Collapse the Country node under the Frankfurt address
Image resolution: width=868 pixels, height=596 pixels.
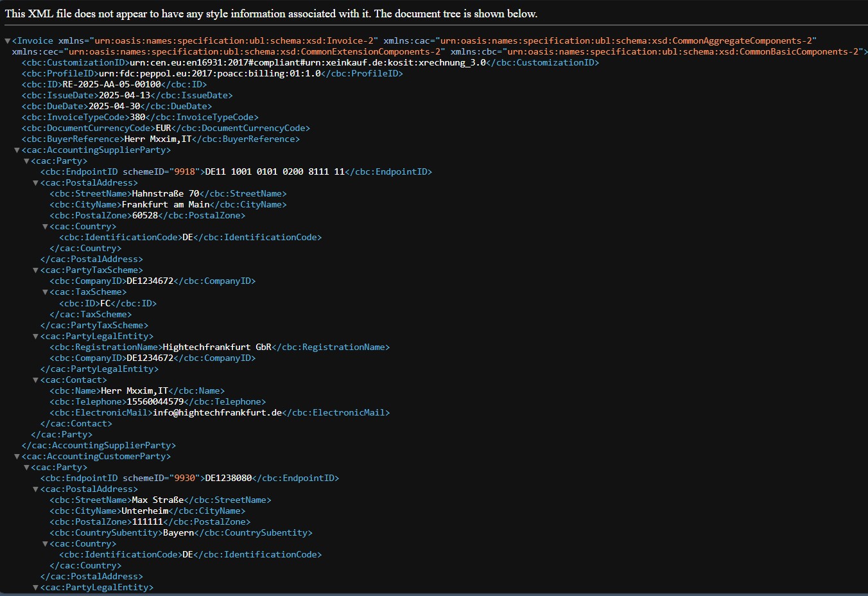pyautogui.click(x=46, y=227)
